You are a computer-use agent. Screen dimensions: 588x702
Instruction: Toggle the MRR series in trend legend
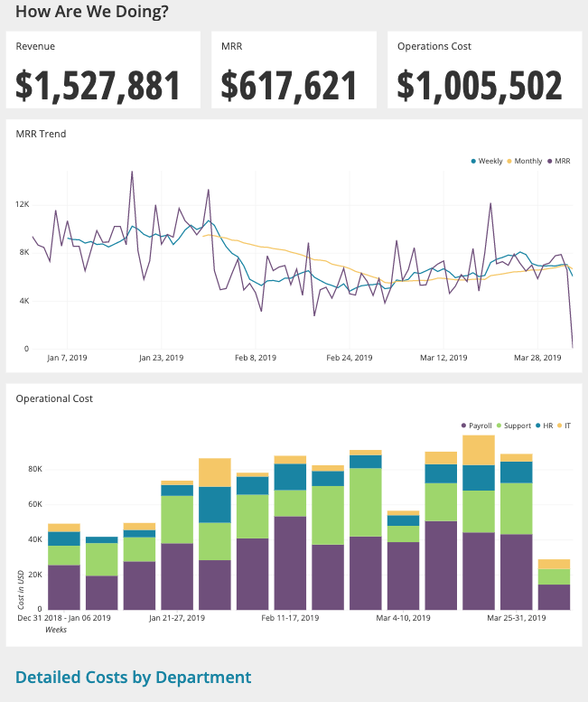pyautogui.click(x=559, y=161)
